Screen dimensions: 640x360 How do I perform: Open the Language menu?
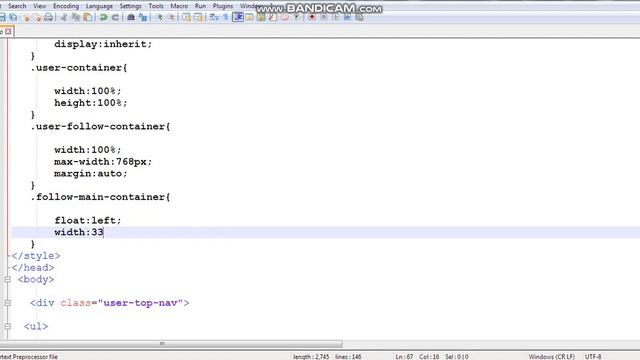click(99, 6)
